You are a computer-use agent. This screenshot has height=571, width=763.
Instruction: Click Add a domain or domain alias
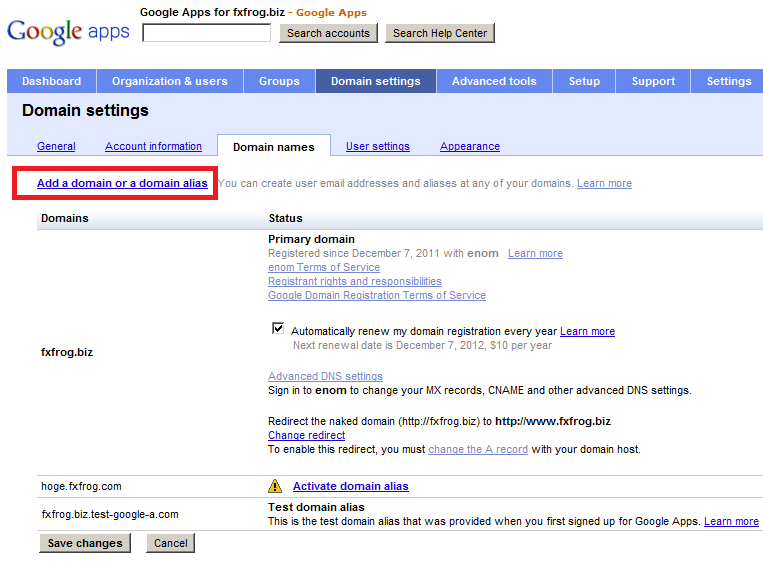point(122,183)
